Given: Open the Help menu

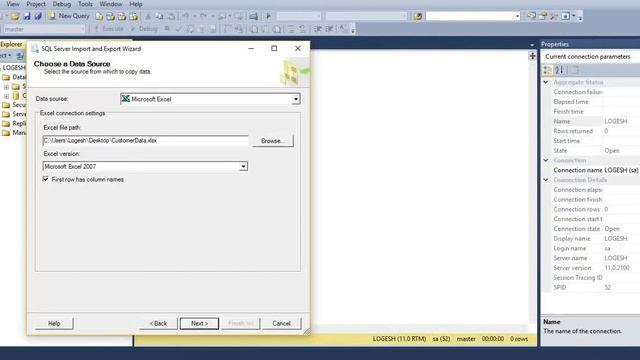Looking at the screenshot, I should [136, 4].
